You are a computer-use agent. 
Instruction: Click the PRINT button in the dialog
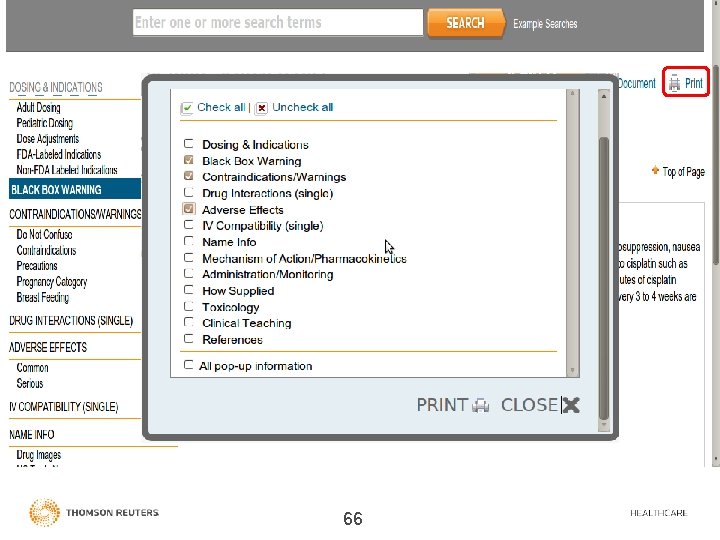452,405
